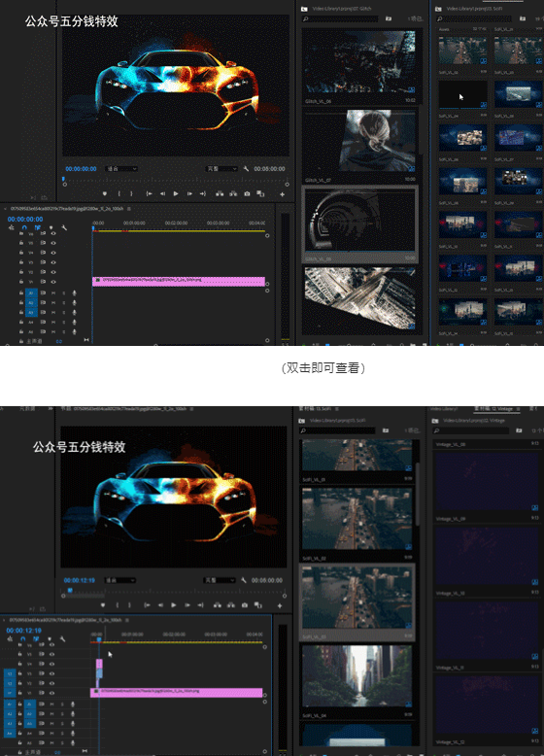Open playback resolution dropdown, 00:00:00:00 monitor
This screenshot has width=544, height=756.
pos(221,169)
